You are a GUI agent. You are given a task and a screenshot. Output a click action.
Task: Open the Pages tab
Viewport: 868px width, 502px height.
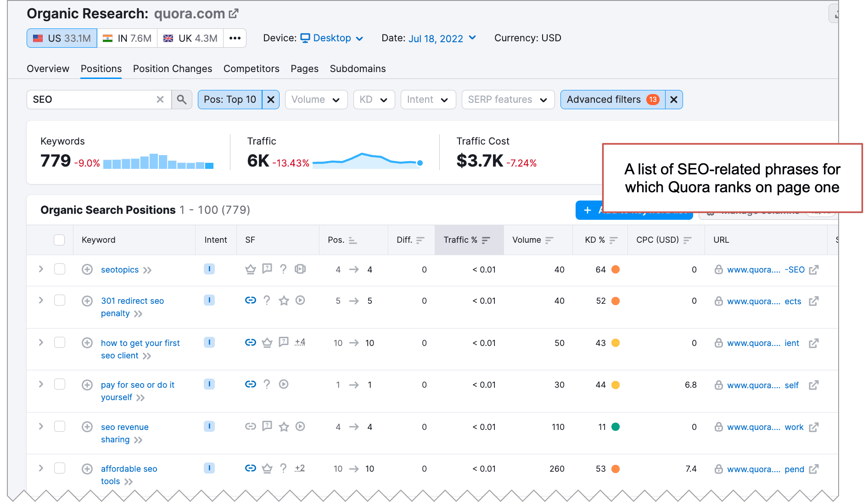pyautogui.click(x=304, y=69)
